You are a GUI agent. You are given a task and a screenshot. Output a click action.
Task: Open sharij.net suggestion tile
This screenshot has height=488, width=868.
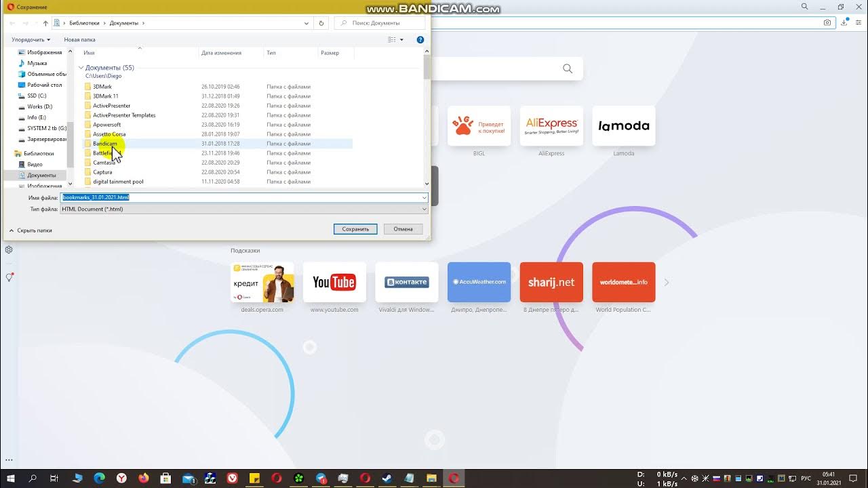(551, 282)
